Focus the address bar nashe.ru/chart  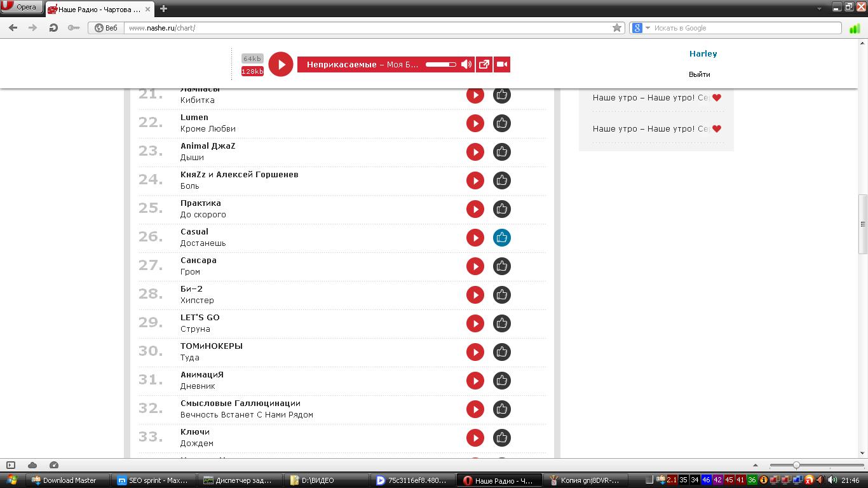tap(369, 28)
